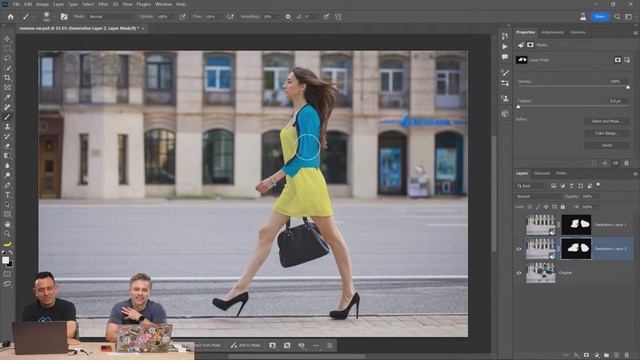Select the Zoom tool
Viewport: 640px width, 360px height.
(x=7, y=234)
